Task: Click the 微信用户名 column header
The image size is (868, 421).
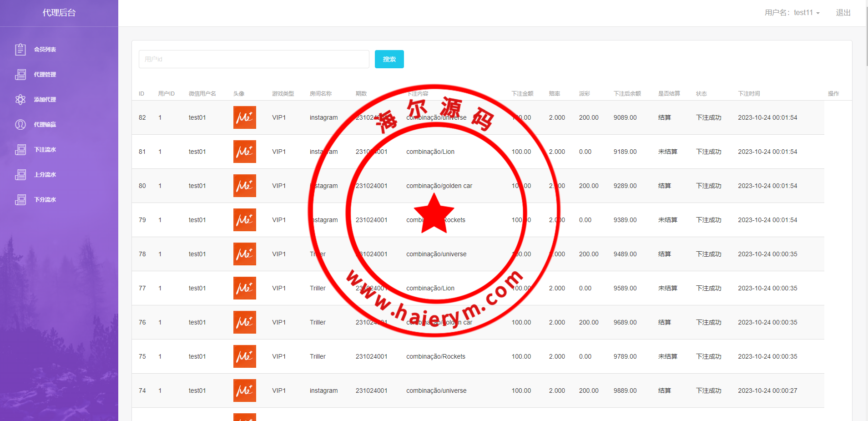Action: [x=202, y=94]
